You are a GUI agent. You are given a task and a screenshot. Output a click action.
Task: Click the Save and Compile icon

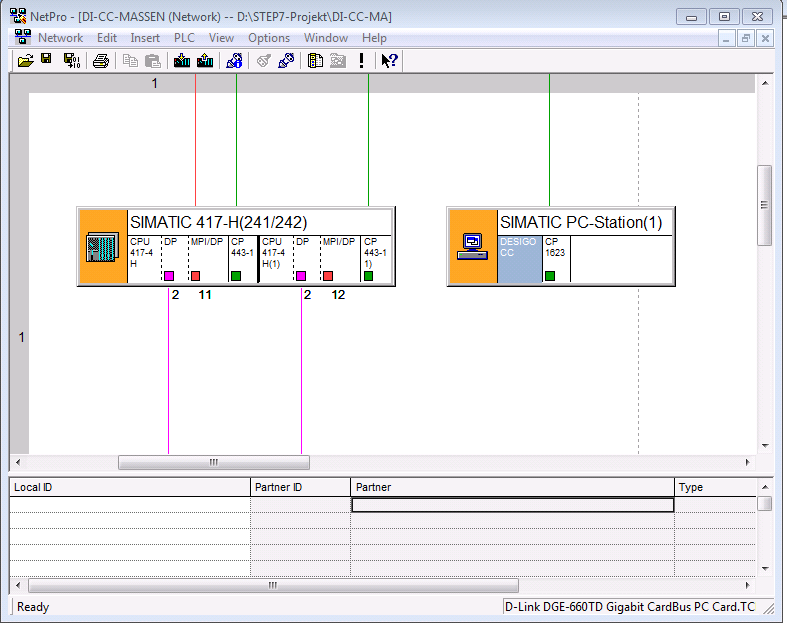click(x=71, y=61)
